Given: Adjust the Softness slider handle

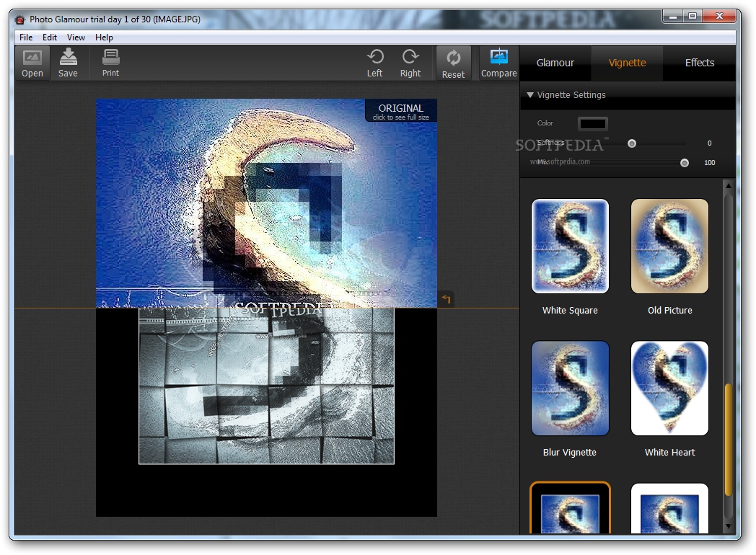Looking at the screenshot, I should [x=632, y=143].
